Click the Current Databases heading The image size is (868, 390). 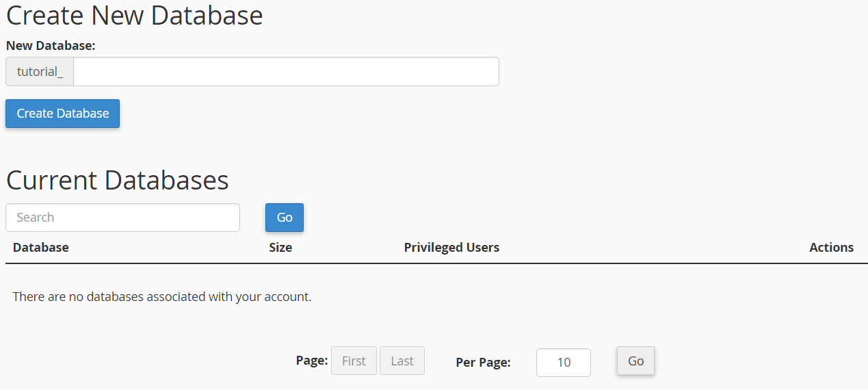[x=117, y=180]
